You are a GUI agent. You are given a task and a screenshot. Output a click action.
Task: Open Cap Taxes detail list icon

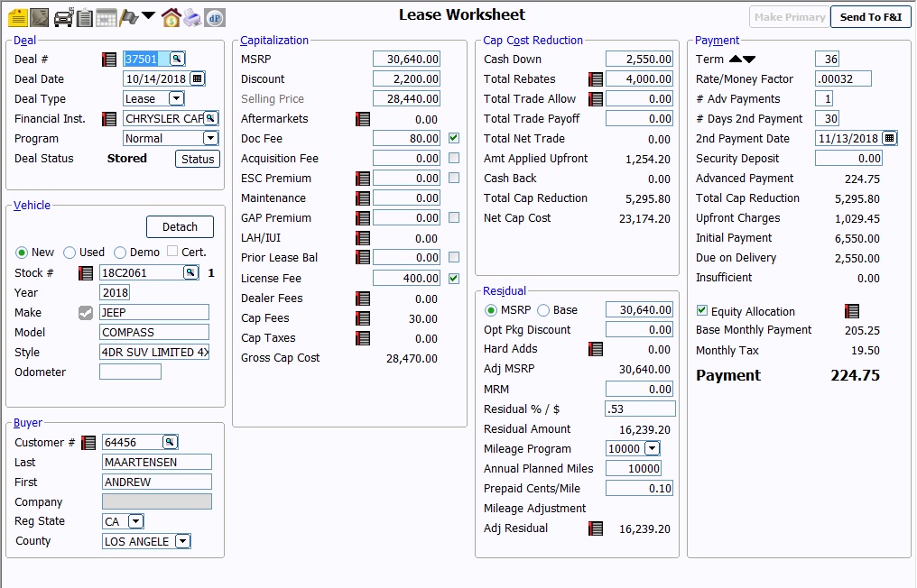click(363, 338)
